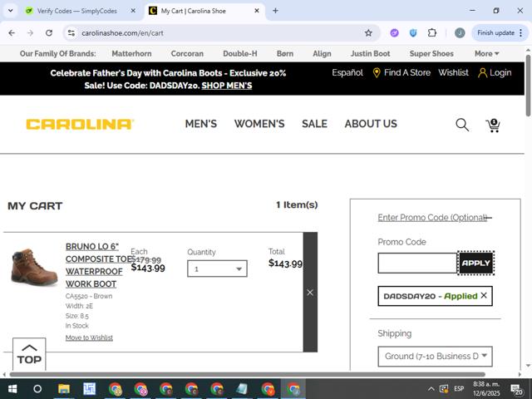Open the browser extensions puzzle icon
532x399 pixels.
click(x=432, y=33)
